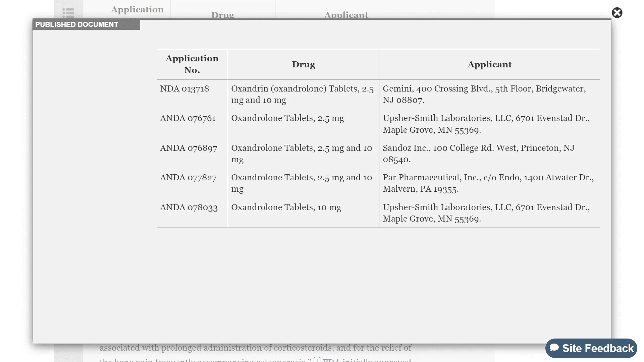The width and height of the screenshot is (644, 362).
Task: Select the Oxandrolone Tablets, 2.5 mg cell
Action: (x=304, y=124)
